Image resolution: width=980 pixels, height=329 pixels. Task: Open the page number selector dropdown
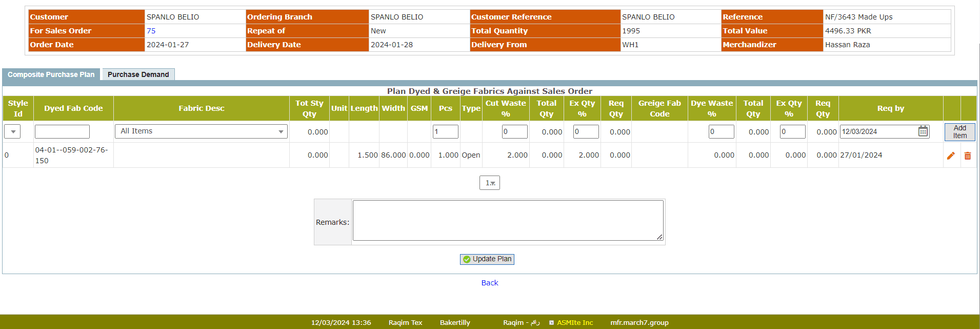click(490, 183)
